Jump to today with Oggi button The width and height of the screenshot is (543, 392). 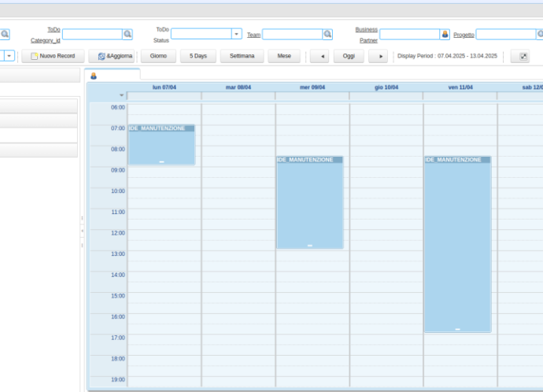pos(349,57)
